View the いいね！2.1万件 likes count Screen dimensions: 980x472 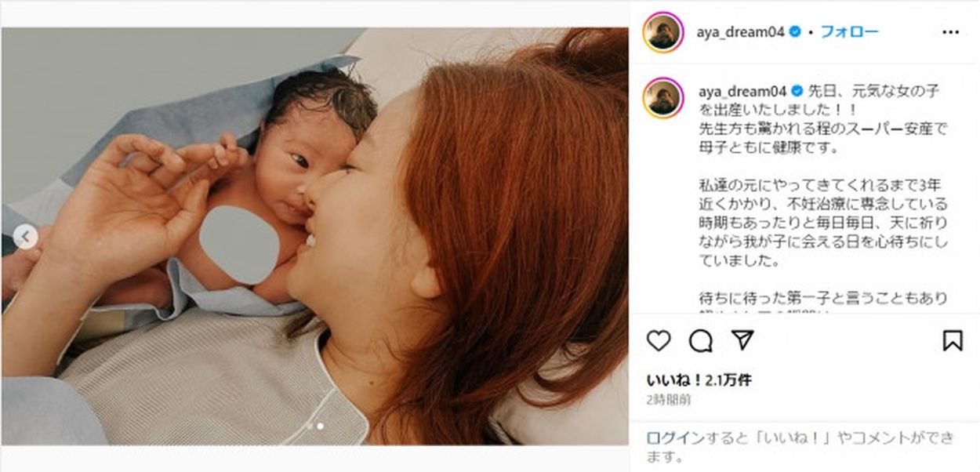[x=699, y=380]
